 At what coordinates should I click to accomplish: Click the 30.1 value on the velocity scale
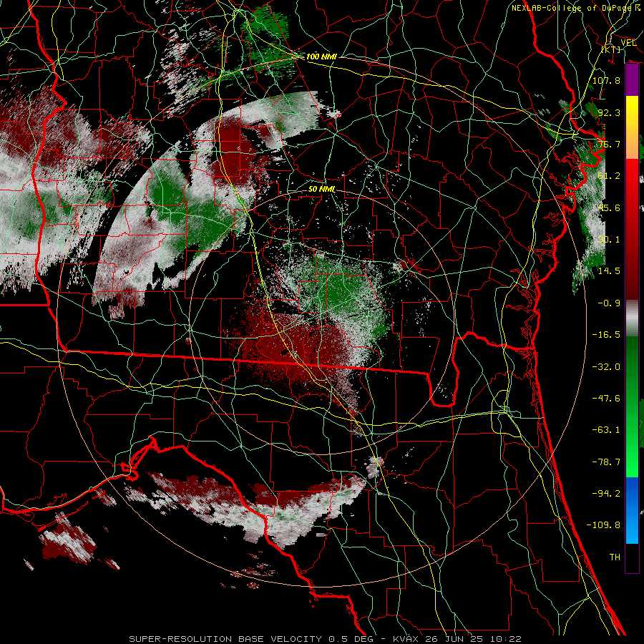609,240
